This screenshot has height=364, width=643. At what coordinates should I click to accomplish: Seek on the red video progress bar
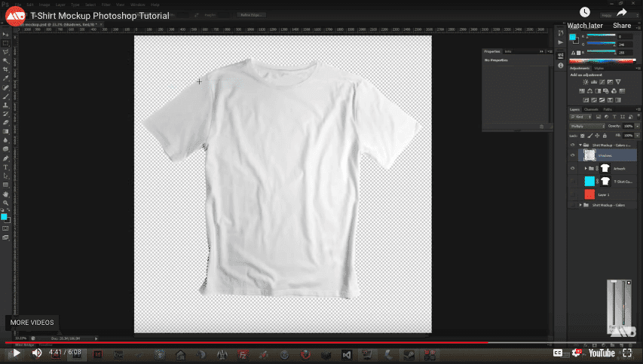(x=321, y=342)
